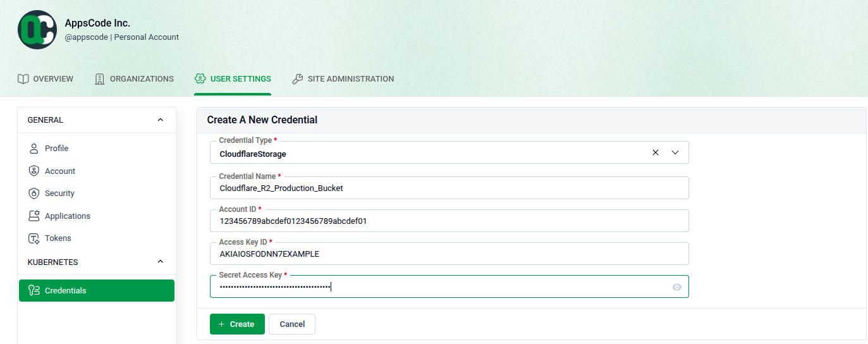Click the plus icon on Create button
868x344 pixels.
221,324
